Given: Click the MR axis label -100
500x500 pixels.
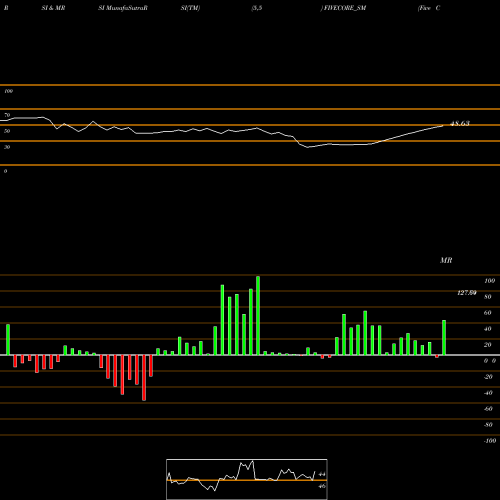Looking at the screenshot, I should (x=490, y=441).
